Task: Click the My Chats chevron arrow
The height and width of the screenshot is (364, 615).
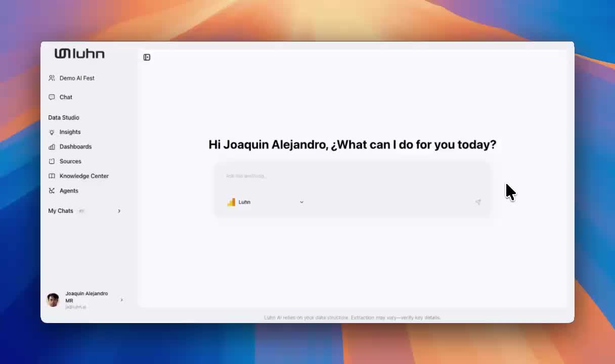Action: coord(119,211)
